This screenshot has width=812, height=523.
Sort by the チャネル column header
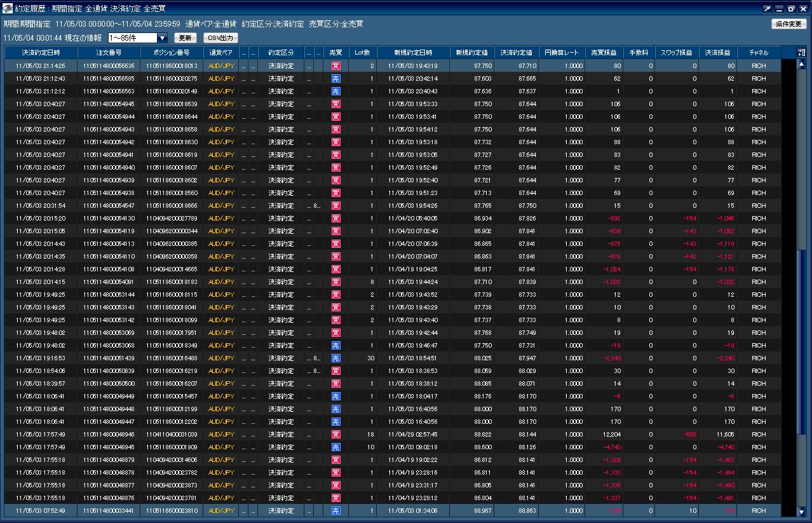(x=759, y=53)
